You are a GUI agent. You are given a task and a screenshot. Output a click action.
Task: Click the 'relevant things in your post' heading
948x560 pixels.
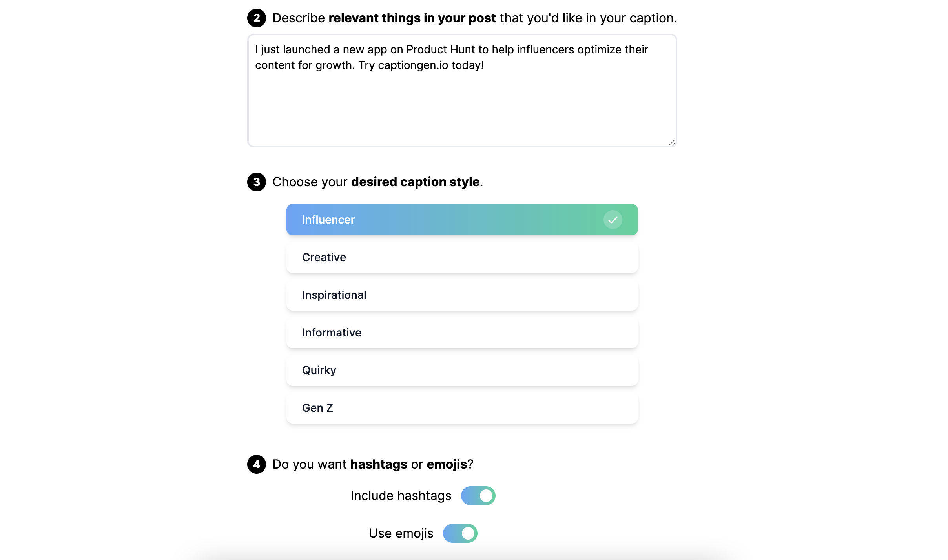(x=412, y=18)
